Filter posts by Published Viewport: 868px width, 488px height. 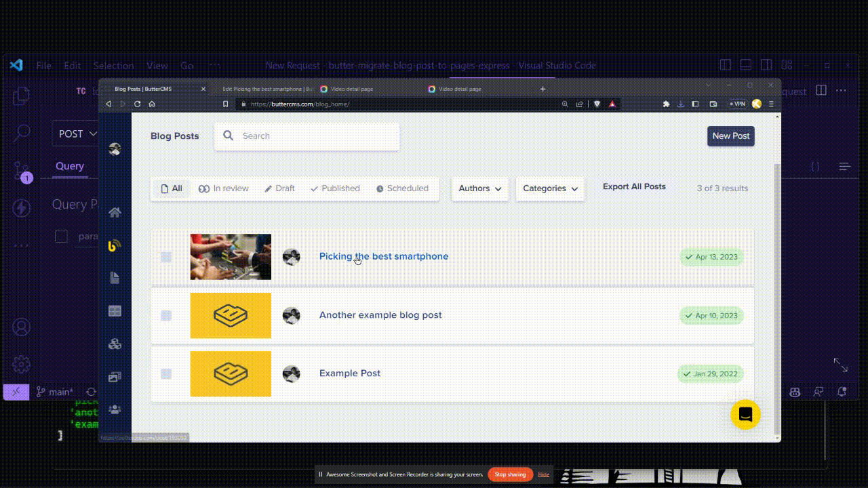[335, 188]
